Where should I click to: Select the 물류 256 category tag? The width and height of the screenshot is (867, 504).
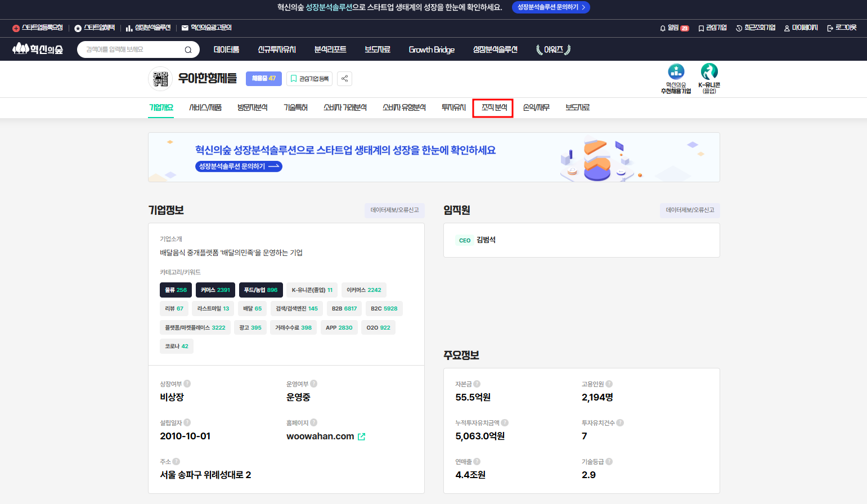point(176,290)
